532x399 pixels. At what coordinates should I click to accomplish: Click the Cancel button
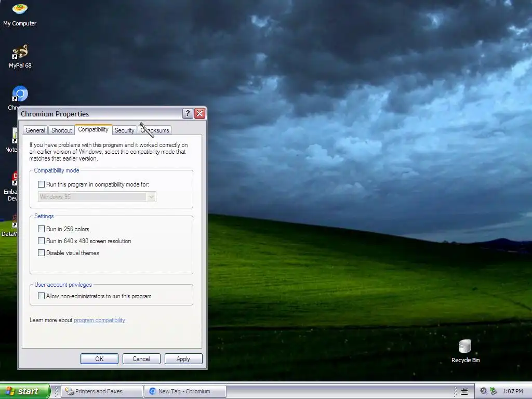pos(141,358)
